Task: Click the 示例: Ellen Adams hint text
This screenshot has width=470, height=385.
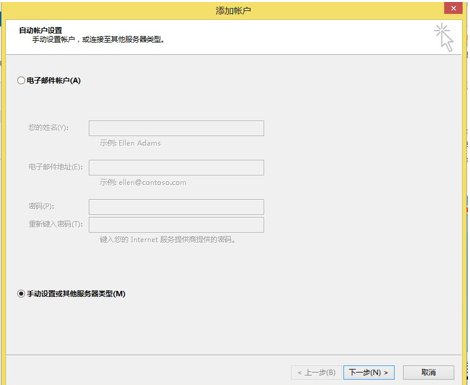Action: click(x=130, y=143)
